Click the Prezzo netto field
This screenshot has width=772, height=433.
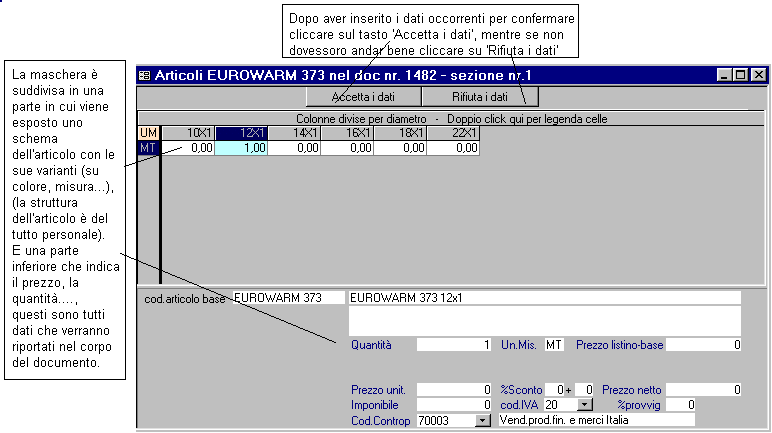point(704,390)
